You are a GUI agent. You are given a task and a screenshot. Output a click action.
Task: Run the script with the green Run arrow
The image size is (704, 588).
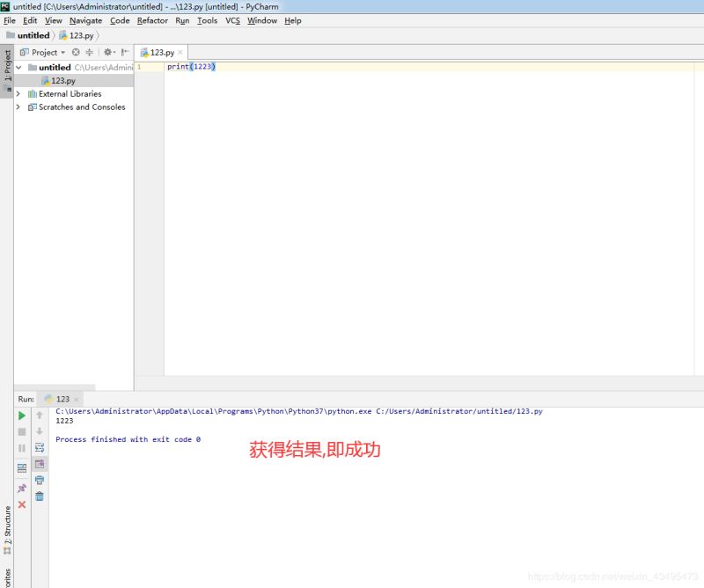21,415
